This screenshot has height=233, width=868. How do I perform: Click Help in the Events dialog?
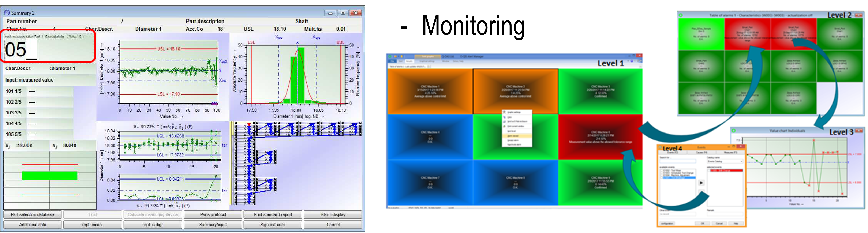[736, 223]
